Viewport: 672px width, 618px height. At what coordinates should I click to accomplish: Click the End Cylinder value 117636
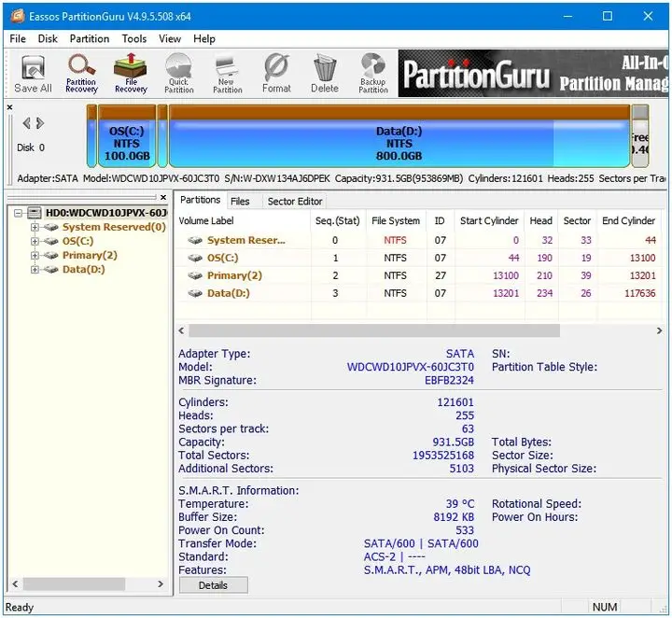tap(640, 293)
